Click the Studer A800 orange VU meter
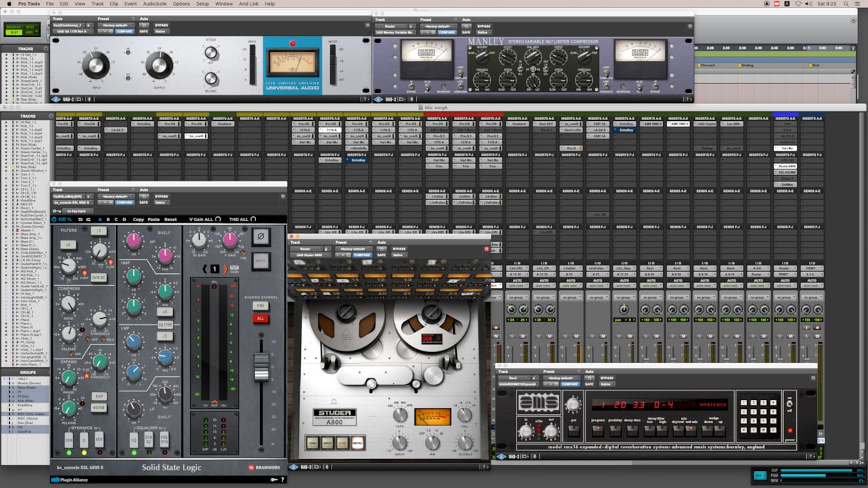This screenshot has height=488, width=868. 433,417
